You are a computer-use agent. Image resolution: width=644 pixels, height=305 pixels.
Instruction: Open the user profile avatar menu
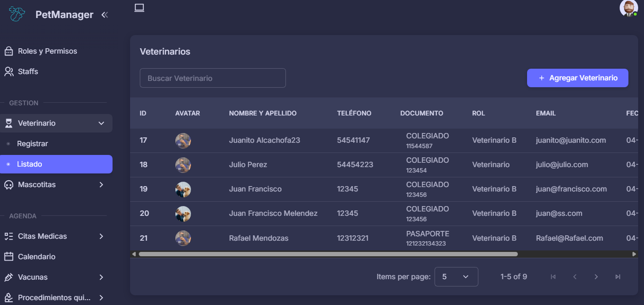[x=628, y=8]
